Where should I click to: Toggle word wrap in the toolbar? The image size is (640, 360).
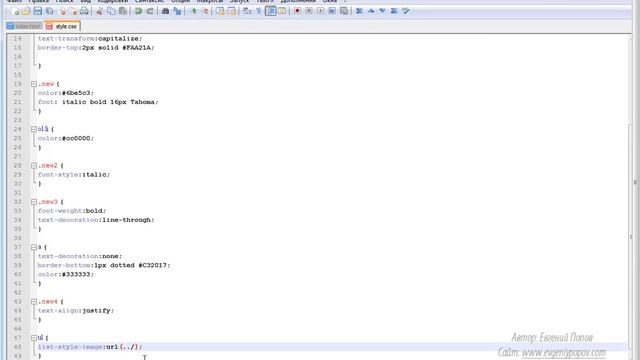point(247,11)
